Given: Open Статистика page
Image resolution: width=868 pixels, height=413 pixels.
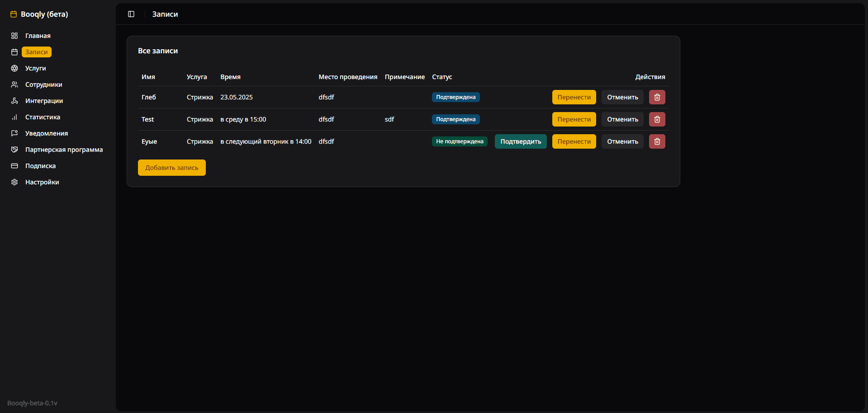Looking at the screenshot, I should pyautogui.click(x=43, y=117).
